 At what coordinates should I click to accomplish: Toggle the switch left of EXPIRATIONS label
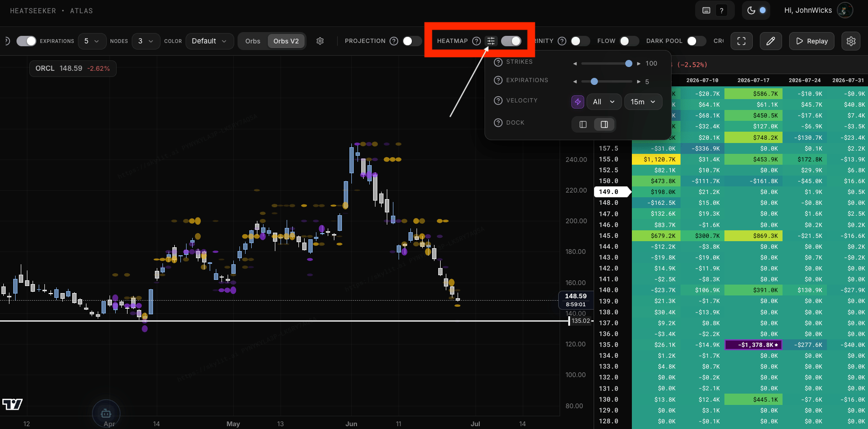[x=26, y=41]
